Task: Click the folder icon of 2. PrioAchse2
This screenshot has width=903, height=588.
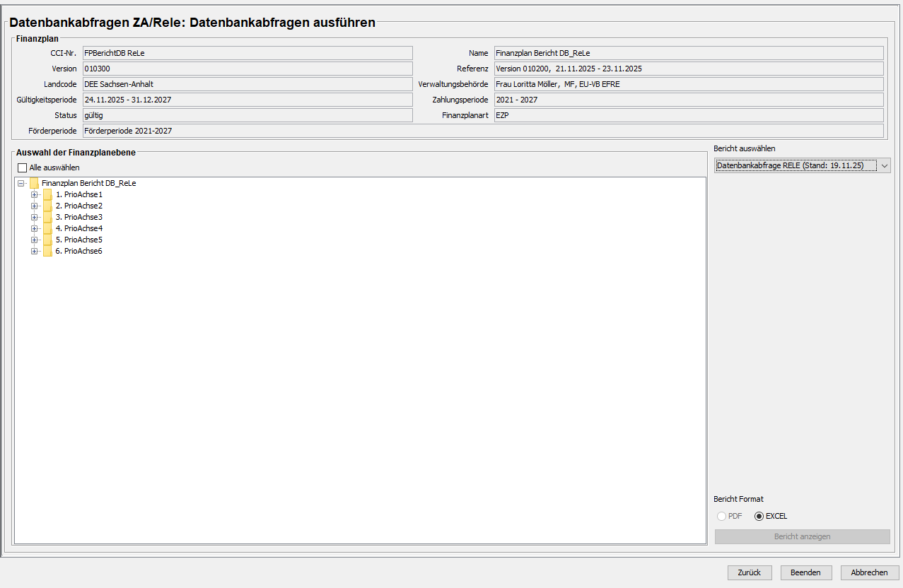Action: (x=47, y=206)
